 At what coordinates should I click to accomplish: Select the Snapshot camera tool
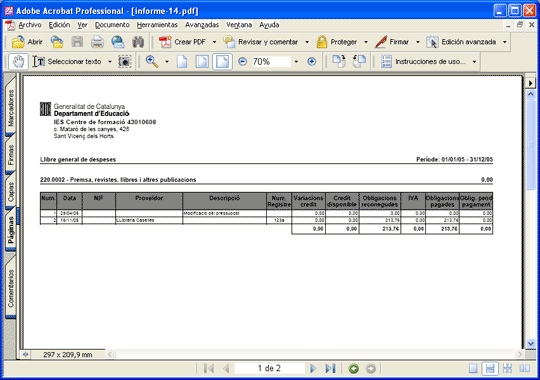tap(125, 62)
